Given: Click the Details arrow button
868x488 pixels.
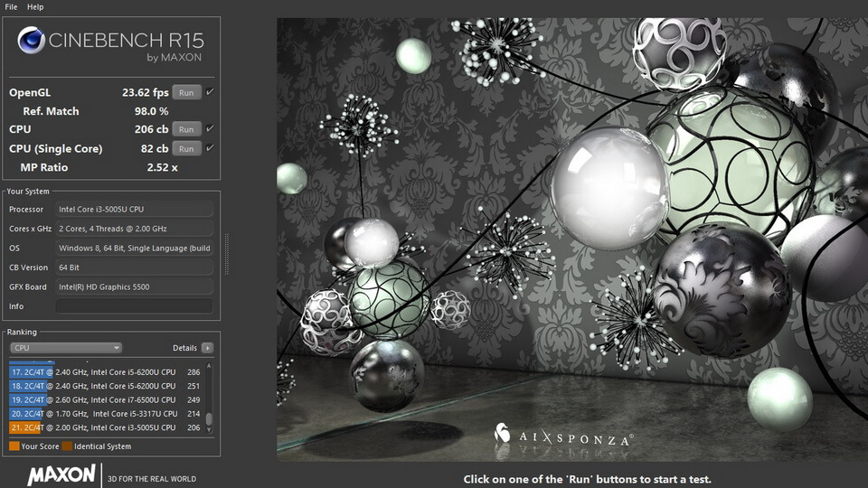Looking at the screenshot, I should pos(208,348).
